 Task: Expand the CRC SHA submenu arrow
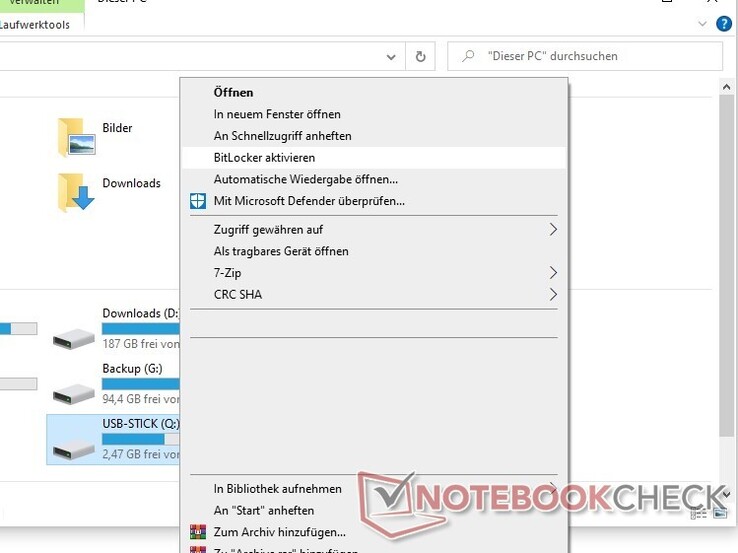pyautogui.click(x=553, y=294)
